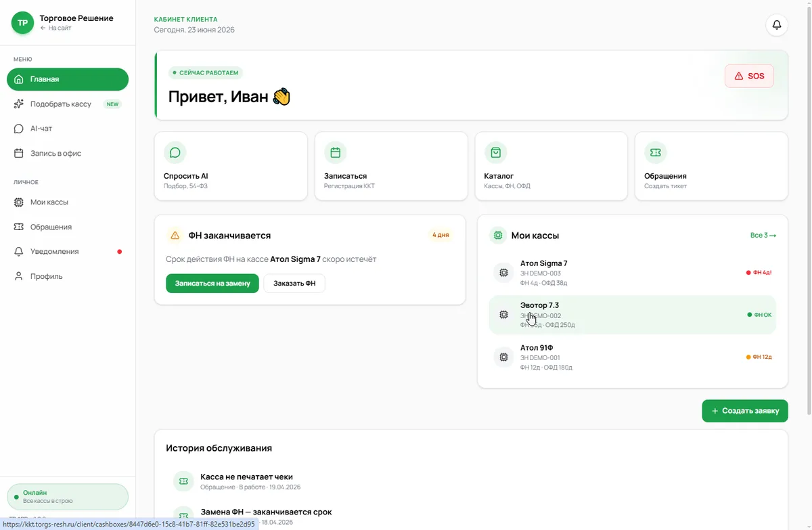Open Подобрать кассу in sidebar

pyautogui.click(x=68, y=104)
